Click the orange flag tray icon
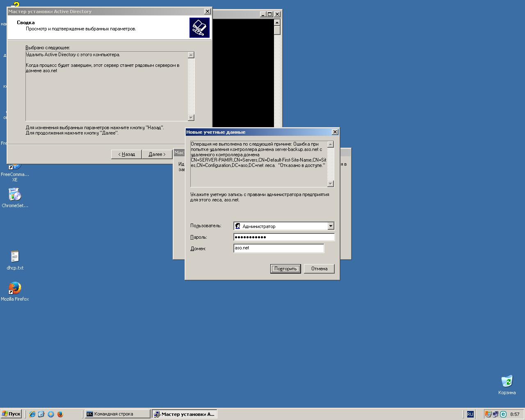The image size is (525, 420). [x=488, y=414]
